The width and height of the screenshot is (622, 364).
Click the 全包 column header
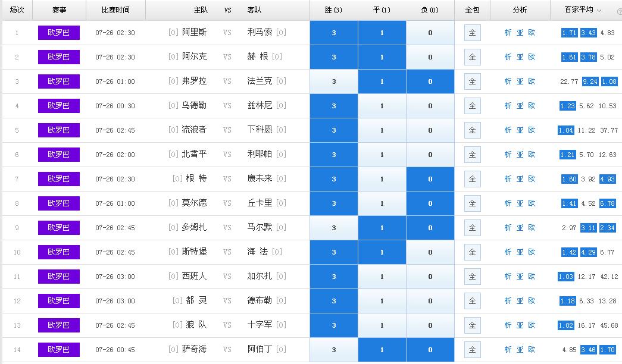472,10
